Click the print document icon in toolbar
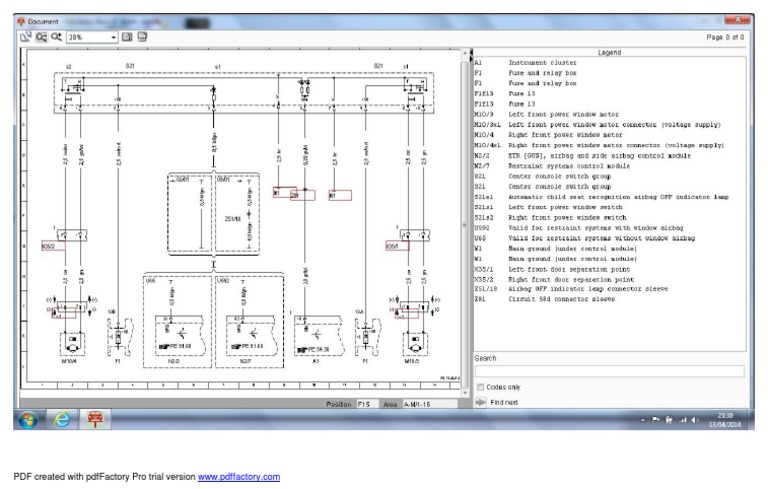768x489 pixels. click(142, 37)
